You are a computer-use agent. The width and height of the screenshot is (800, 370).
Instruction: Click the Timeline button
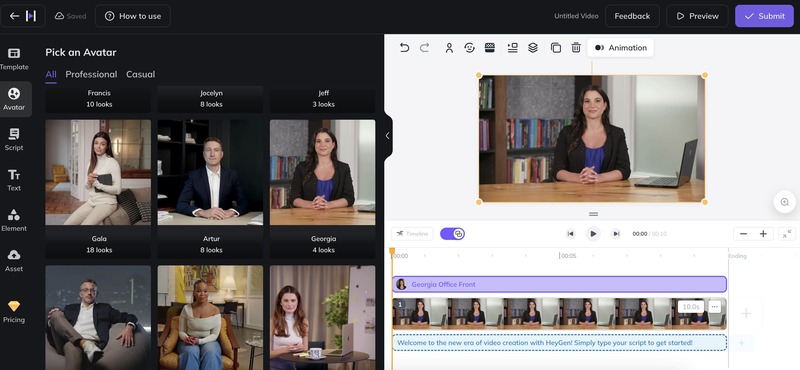(412, 234)
